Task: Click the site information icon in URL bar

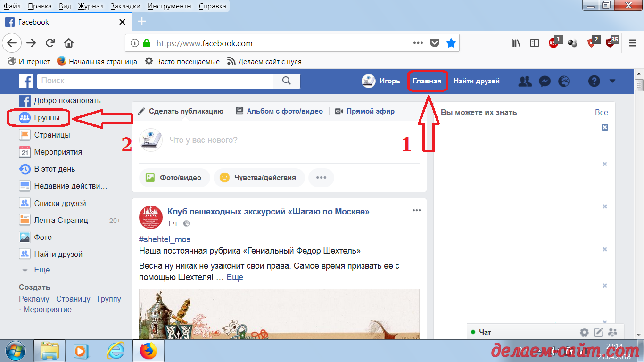Action: tap(135, 43)
